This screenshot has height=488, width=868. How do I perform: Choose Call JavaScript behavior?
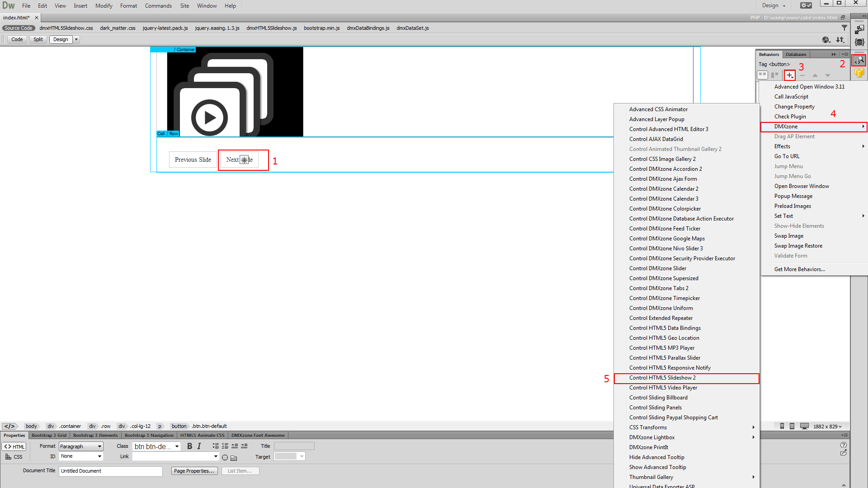[x=814, y=97]
